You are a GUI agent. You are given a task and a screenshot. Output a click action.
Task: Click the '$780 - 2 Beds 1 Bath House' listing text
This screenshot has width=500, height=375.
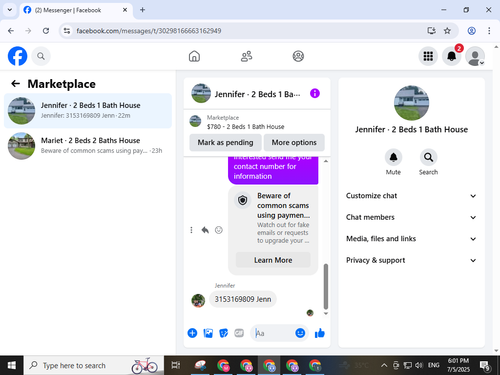point(245,127)
